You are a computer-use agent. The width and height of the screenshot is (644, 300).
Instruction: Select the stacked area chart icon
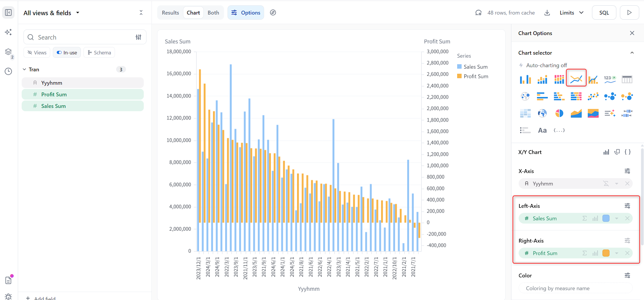pyautogui.click(x=593, y=113)
